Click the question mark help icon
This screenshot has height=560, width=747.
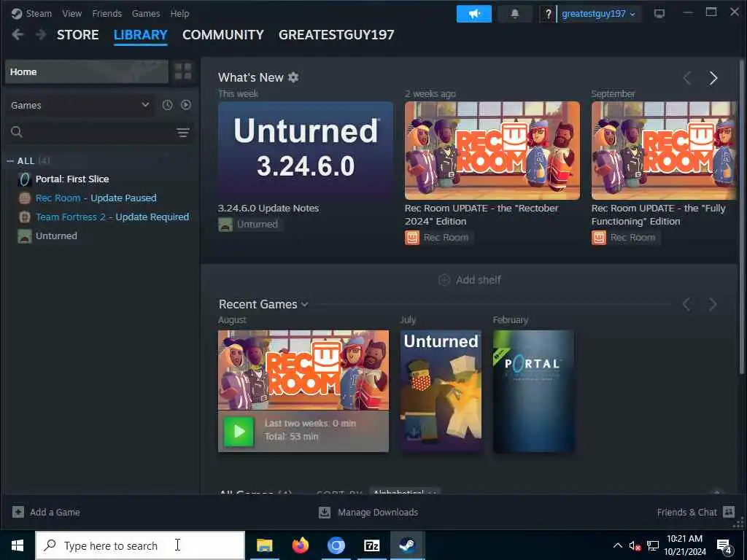tap(549, 14)
